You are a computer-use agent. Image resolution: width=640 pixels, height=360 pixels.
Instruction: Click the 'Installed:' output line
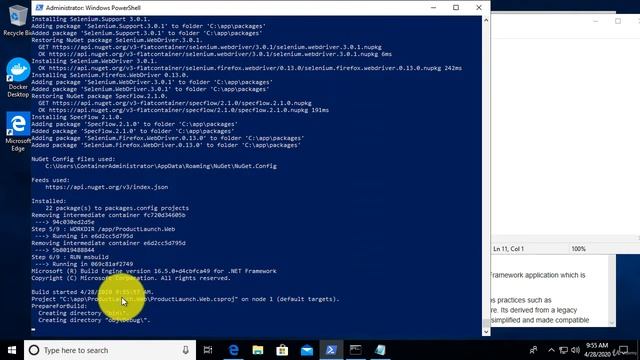tap(49, 201)
